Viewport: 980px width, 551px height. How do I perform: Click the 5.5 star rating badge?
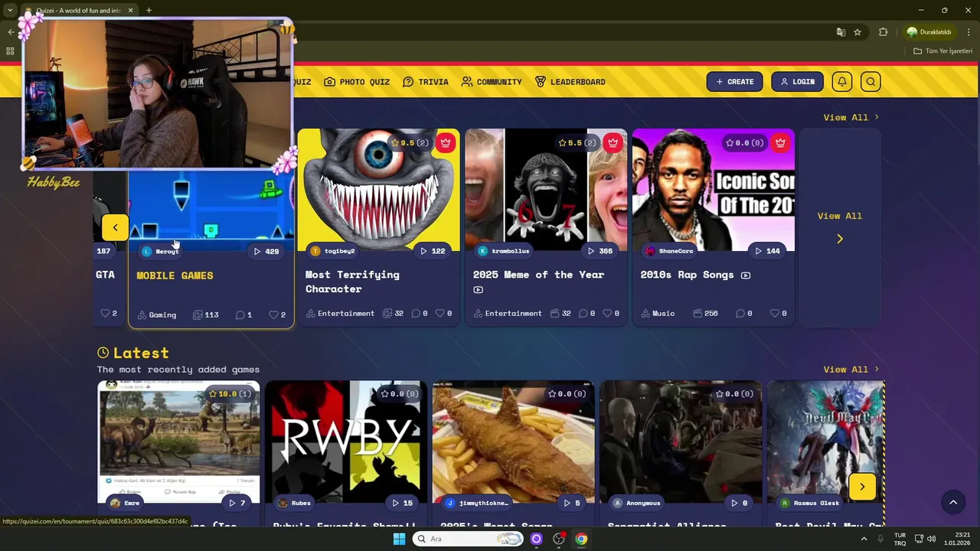point(577,143)
